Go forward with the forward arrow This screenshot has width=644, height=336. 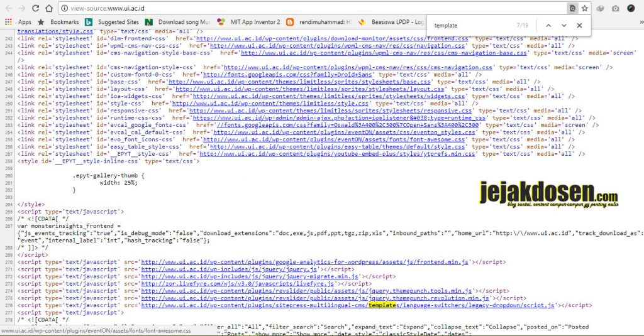click(22, 8)
